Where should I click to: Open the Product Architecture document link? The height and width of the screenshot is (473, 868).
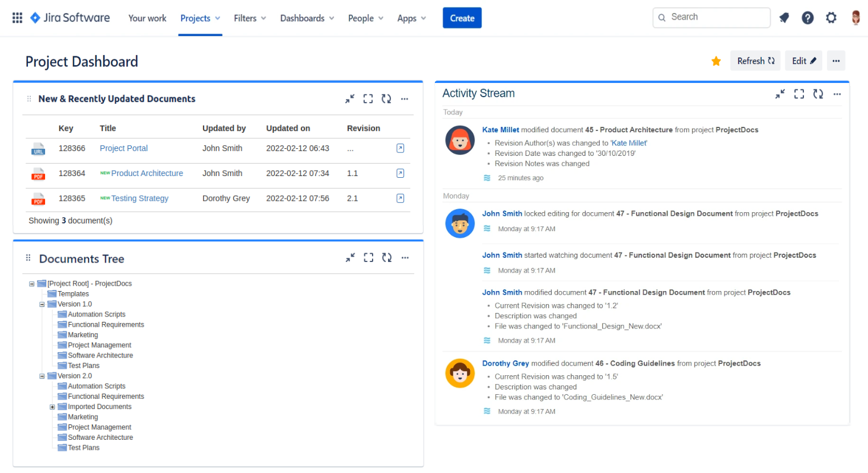pyautogui.click(x=147, y=173)
